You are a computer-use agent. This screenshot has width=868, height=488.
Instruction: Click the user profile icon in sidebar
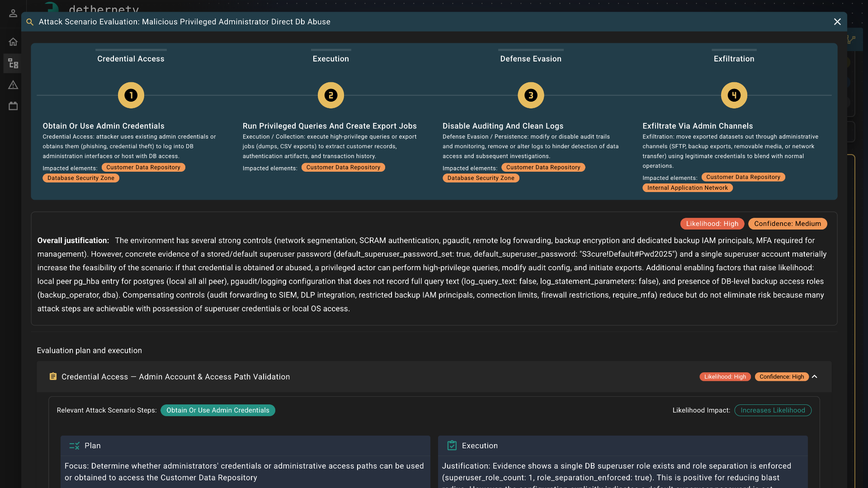tap(13, 13)
